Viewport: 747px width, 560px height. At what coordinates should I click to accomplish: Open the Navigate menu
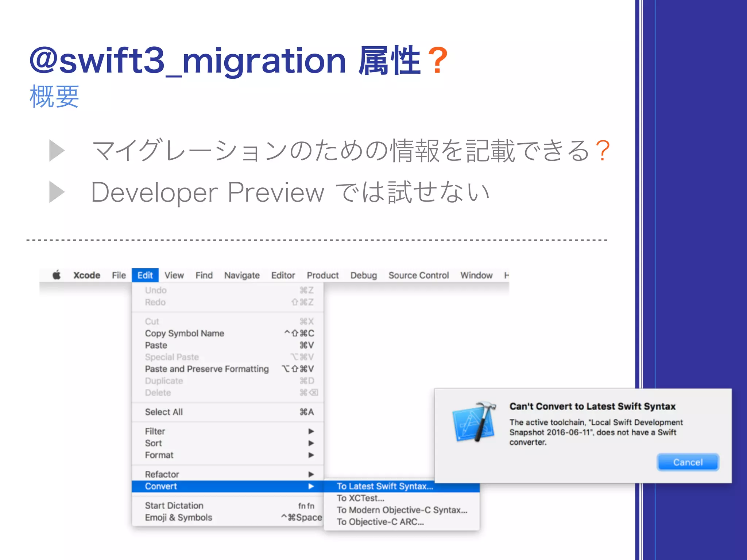tap(242, 275)
